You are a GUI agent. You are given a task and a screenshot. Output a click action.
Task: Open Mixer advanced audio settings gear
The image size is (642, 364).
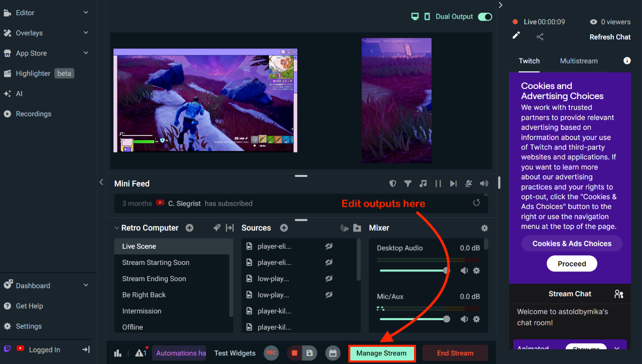[484, 228]
